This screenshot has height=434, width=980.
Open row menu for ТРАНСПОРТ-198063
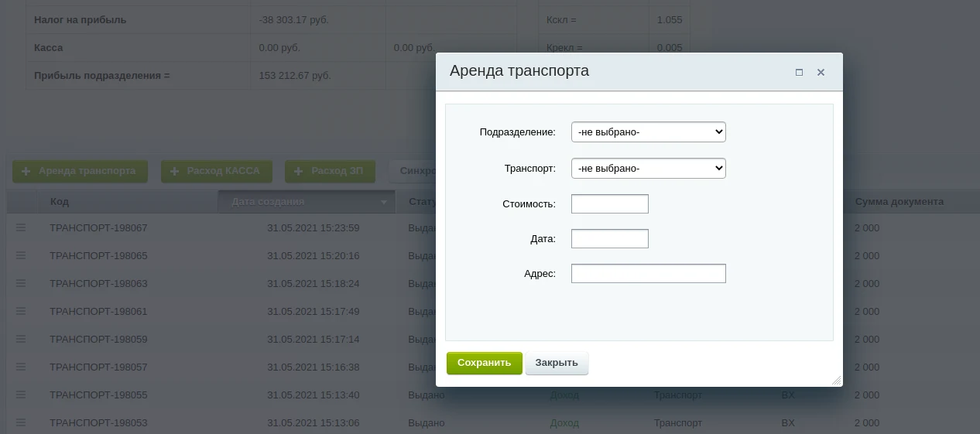coord(21,283)
